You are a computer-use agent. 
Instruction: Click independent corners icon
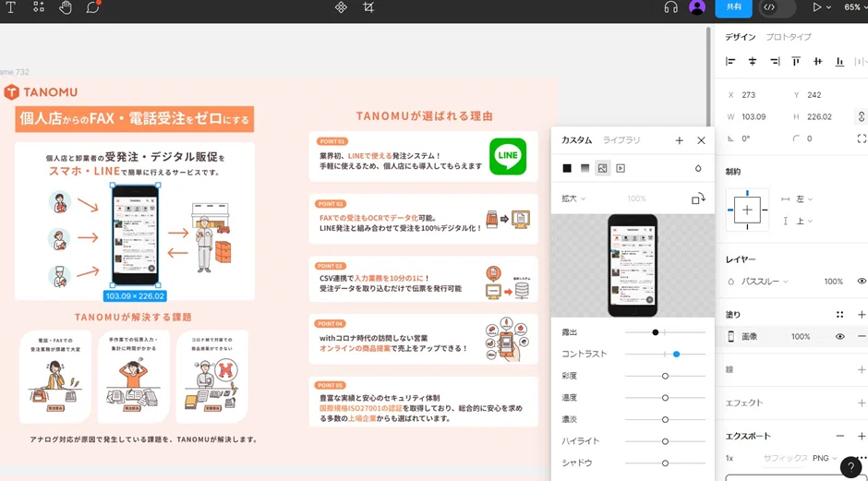(x=862, y=138)
